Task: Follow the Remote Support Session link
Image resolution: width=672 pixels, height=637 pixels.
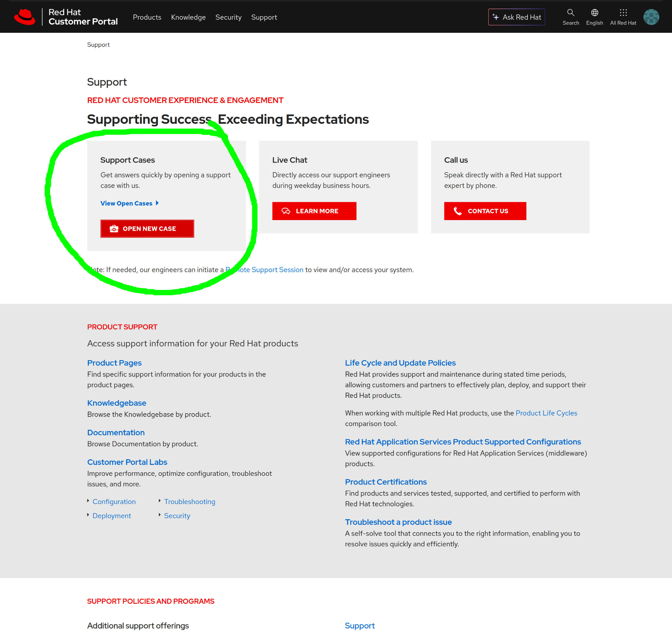Action: pyautogui.click(x=264, y=270)
